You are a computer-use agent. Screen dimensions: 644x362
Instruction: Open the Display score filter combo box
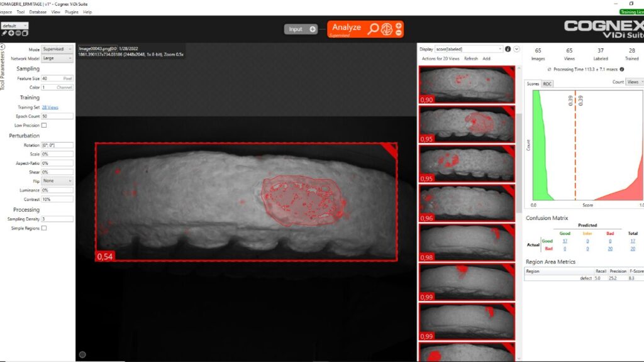coord(469,49)
